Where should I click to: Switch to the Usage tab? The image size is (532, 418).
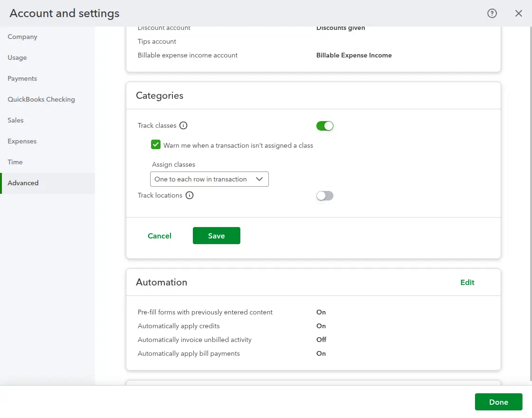coord(17,57)
